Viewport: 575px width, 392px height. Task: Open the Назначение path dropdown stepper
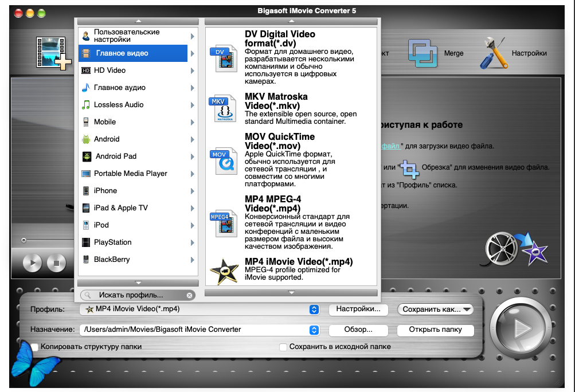pos(314,330)
